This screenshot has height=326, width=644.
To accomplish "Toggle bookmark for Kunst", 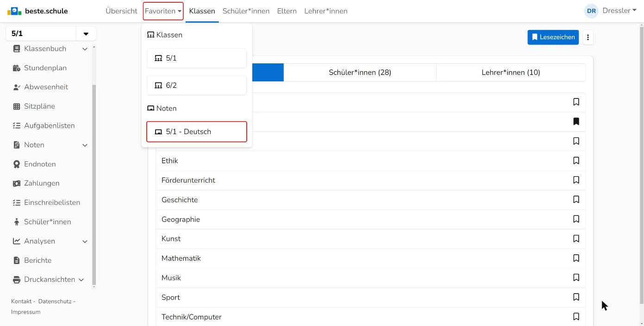I will coord(576,239).
